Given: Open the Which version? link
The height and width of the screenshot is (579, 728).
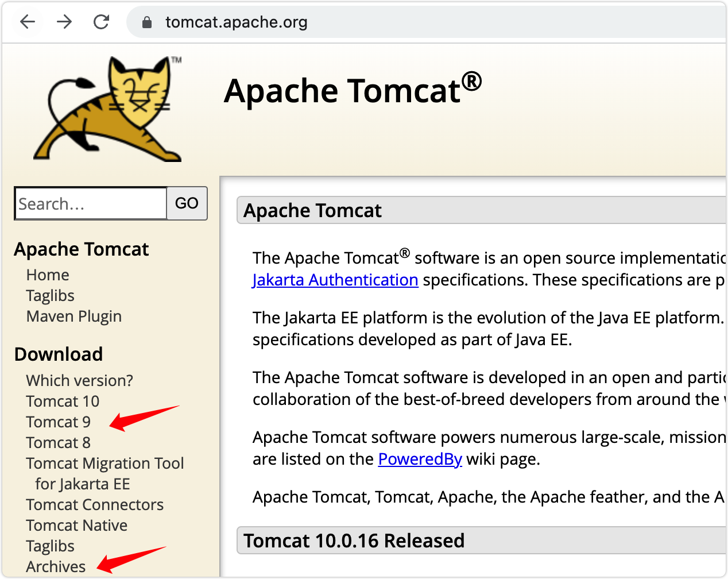Looking at the screenshot, I should click(x=80, y=381).
